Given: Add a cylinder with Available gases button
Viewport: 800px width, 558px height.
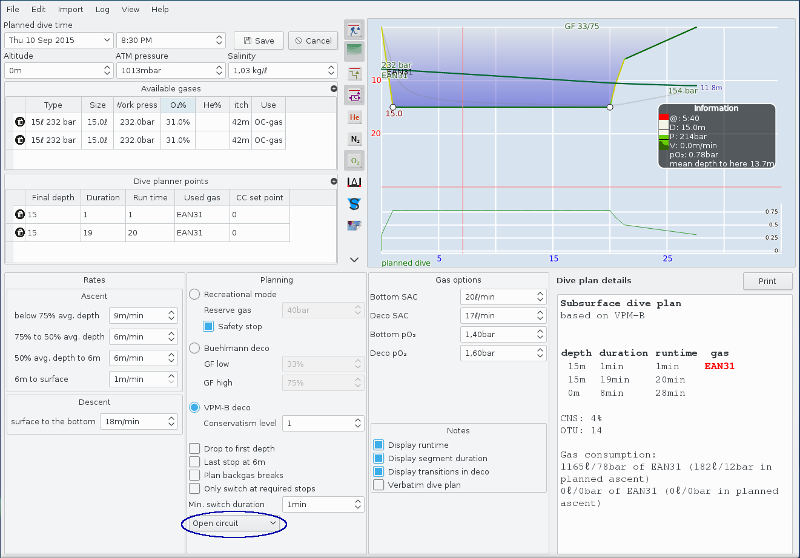Looking at the screenshot, I should tap(334, 89).
